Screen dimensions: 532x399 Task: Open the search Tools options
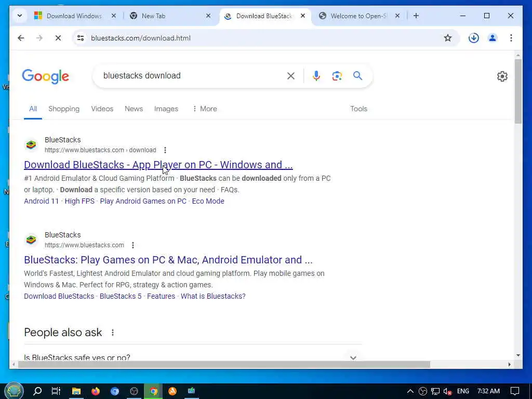pos(358,109)
